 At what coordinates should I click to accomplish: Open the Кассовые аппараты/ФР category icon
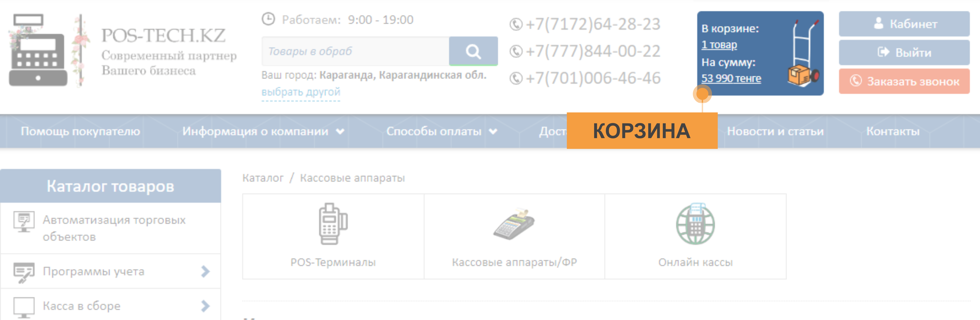[514, 224]
